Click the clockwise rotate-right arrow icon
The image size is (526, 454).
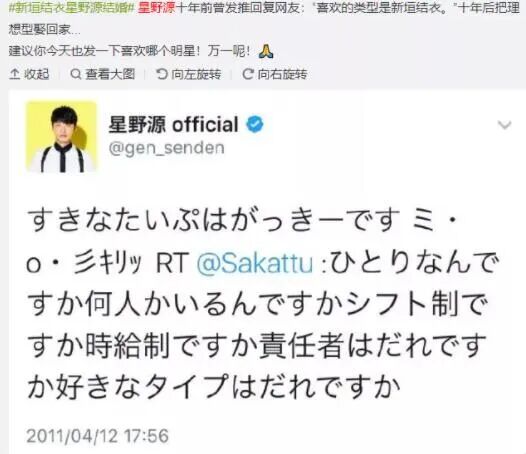pyautogui.click(x=248, y=74)
